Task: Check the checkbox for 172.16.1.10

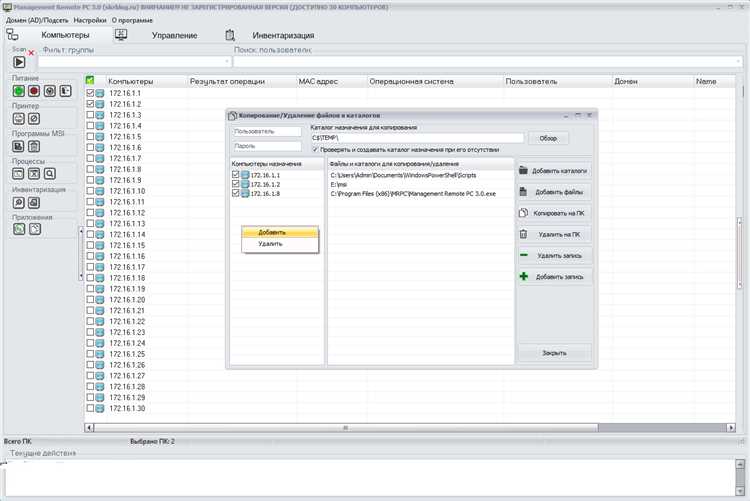Action: coord(90,191)
